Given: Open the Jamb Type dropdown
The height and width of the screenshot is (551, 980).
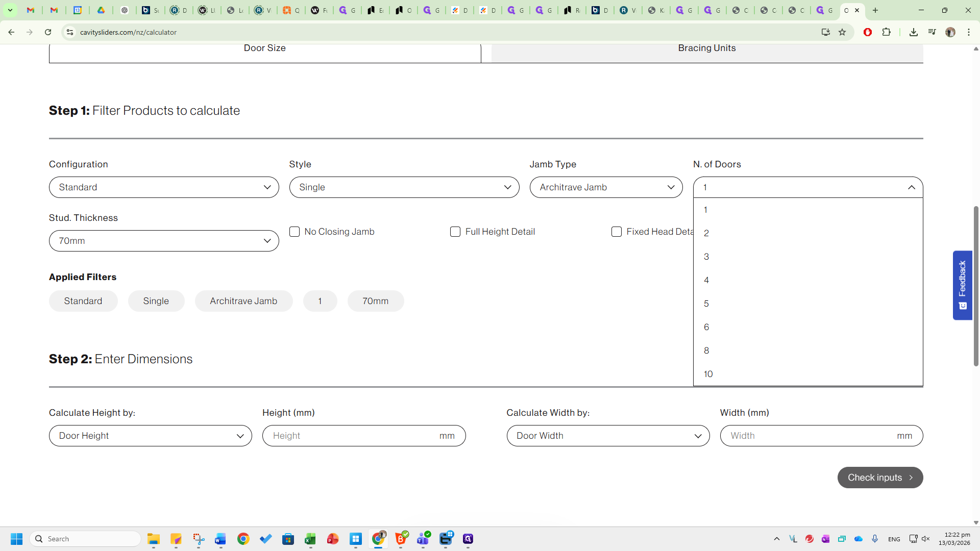Looking at the screenshot, I should point(606,187).
